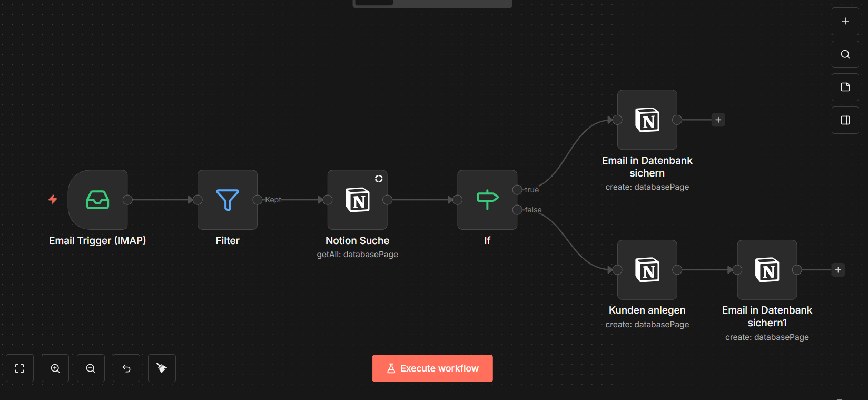The width and height of the screenshot is (868, 400).
Task: Toggle the side panel button
Action: (845, 120)
